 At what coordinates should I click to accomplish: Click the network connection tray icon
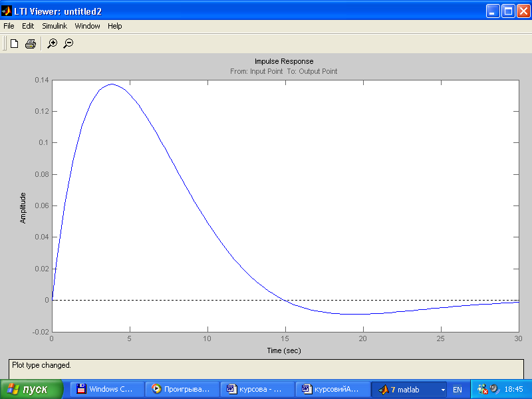(483, 389)
